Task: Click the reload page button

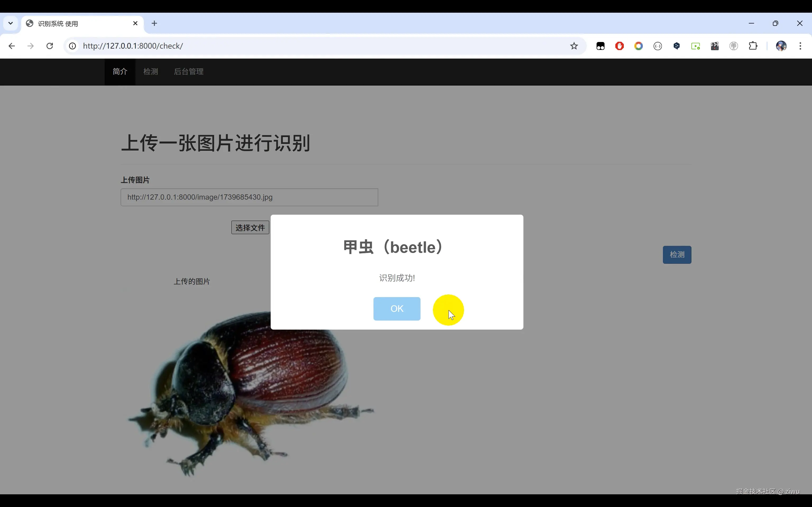Action: (x=50, y=46)
